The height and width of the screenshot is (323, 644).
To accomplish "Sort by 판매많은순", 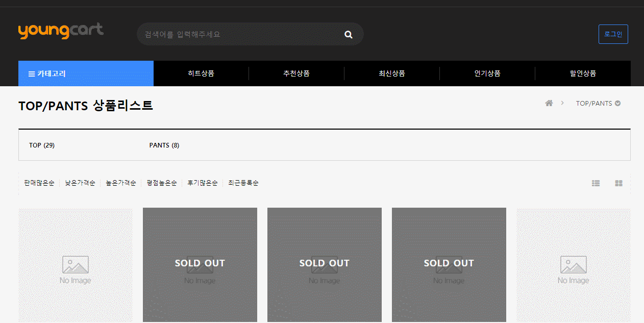I will pos(39,183).
